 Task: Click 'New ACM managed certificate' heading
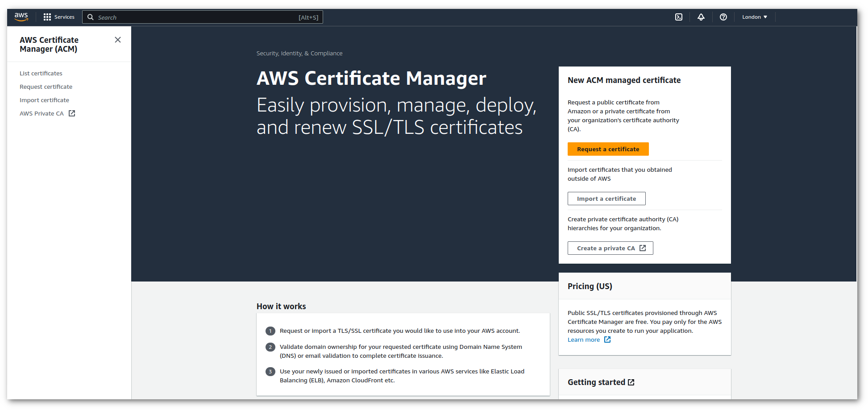(x=624, y=80)
